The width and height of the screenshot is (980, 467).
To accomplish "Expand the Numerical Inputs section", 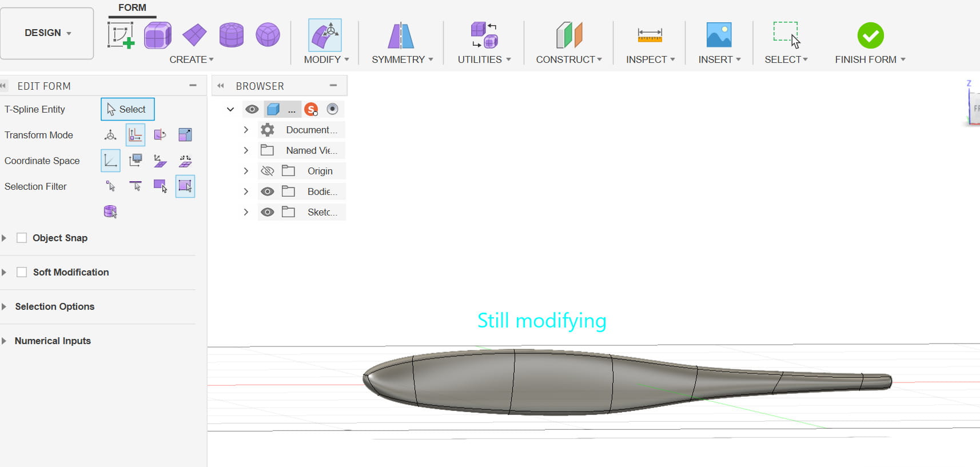I will pos(4,341).
